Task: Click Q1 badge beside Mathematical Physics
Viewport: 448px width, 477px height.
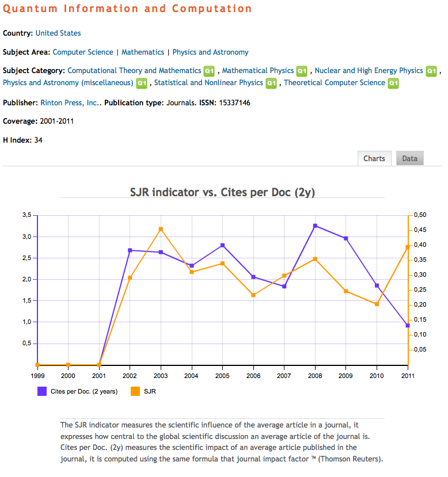Action: [302, 71]
